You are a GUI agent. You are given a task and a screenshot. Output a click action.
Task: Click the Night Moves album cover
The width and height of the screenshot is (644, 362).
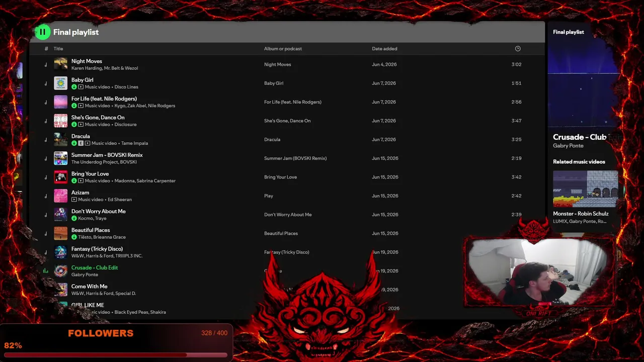60,64
